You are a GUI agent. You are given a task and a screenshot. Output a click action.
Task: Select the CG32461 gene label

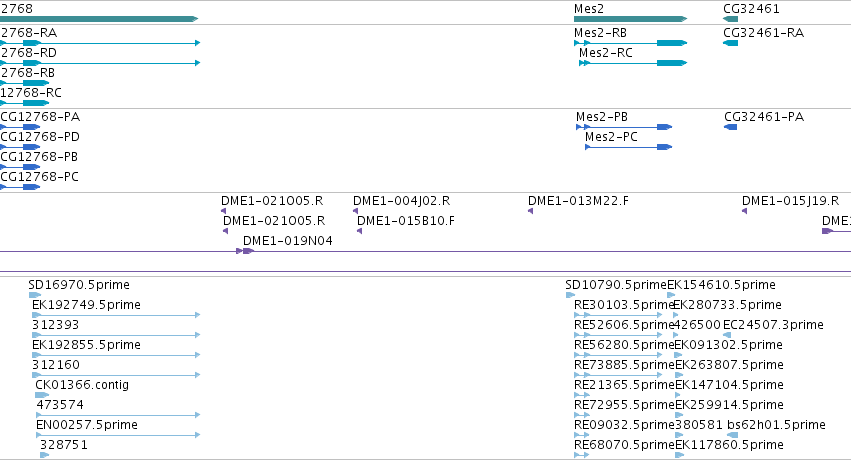pos(751,9)
